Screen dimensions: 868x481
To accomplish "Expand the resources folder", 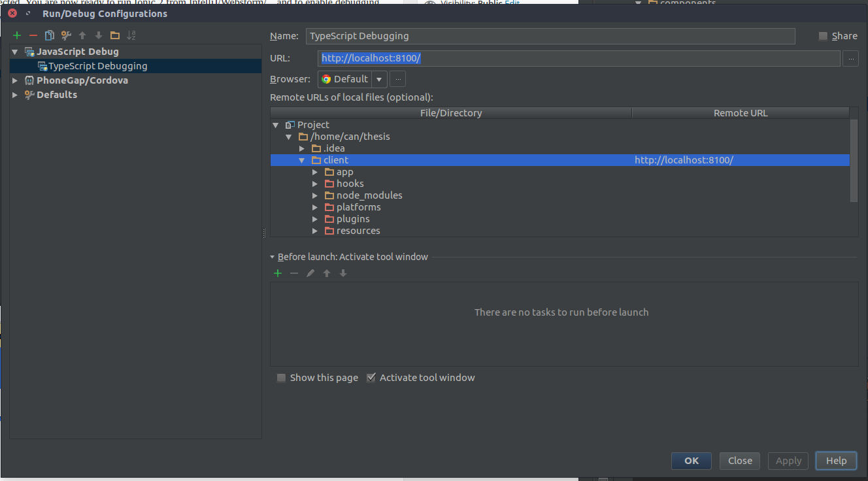I will tap(315, 231).
